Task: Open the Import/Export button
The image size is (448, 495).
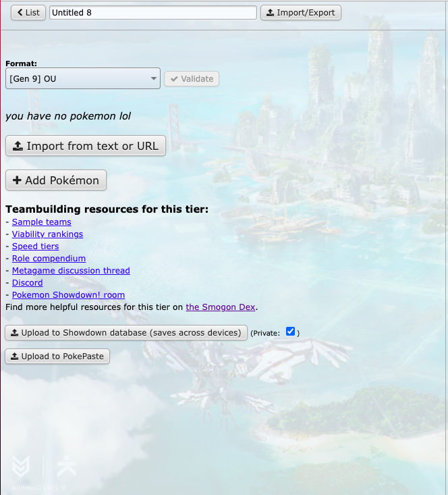Action: (x=301, y=13)
